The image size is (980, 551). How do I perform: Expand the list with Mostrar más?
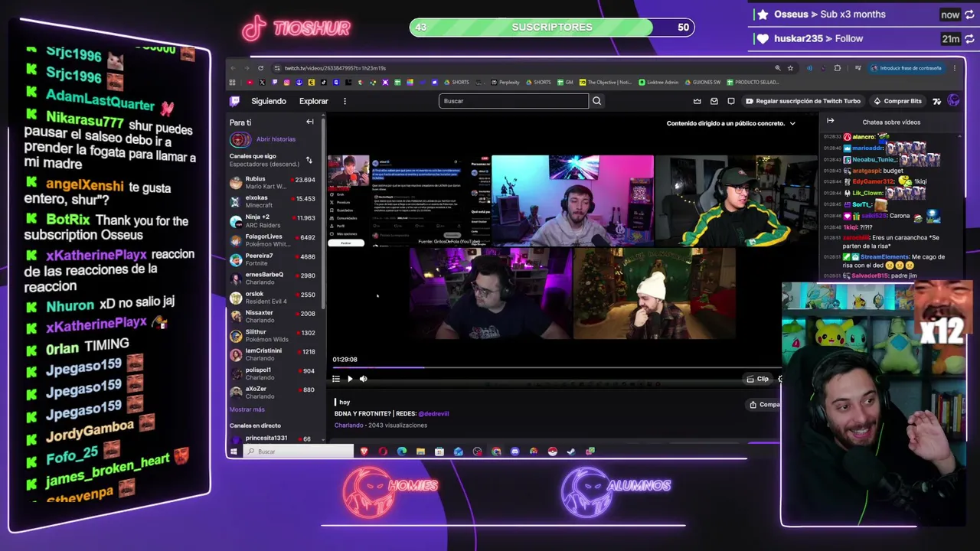point(247,409)
